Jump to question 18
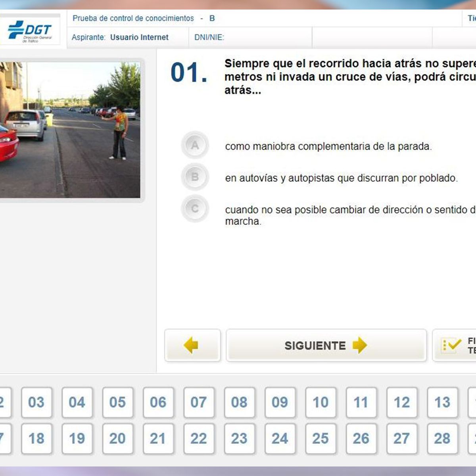Image resolution: width=476 pixels, height=476 pixels. (x=36, y=438)
